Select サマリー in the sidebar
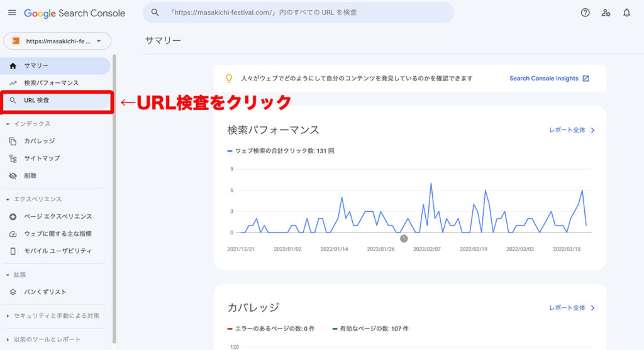 (x=55, y=65)
